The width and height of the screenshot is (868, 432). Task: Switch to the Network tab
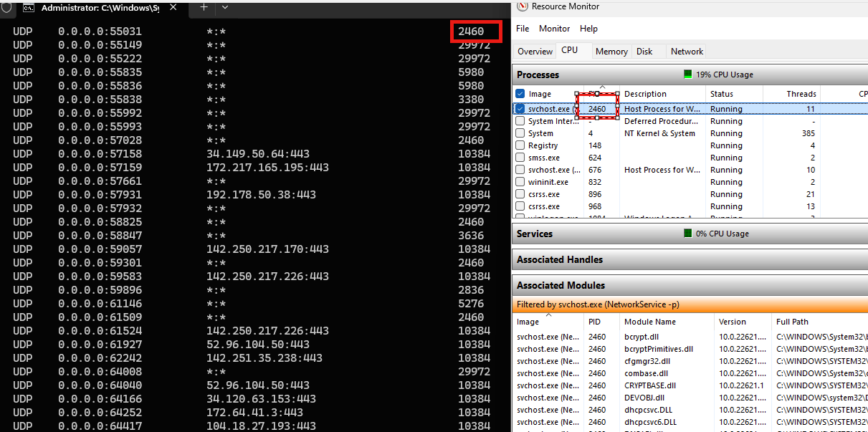pos(687,52)
